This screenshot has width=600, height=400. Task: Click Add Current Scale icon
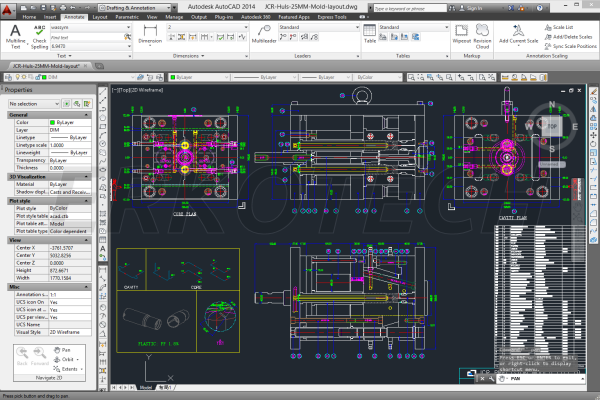coord(519,35)
